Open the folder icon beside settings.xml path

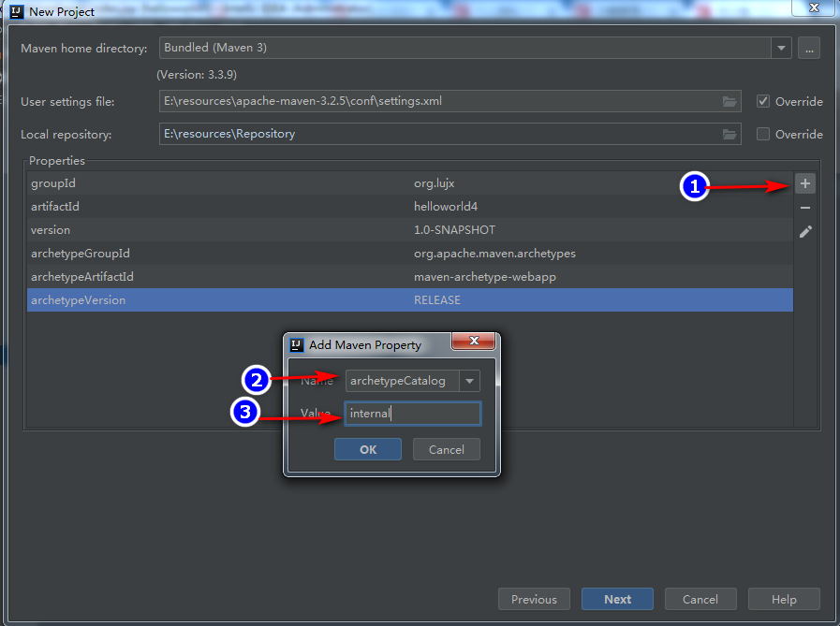tap(729, 101)
